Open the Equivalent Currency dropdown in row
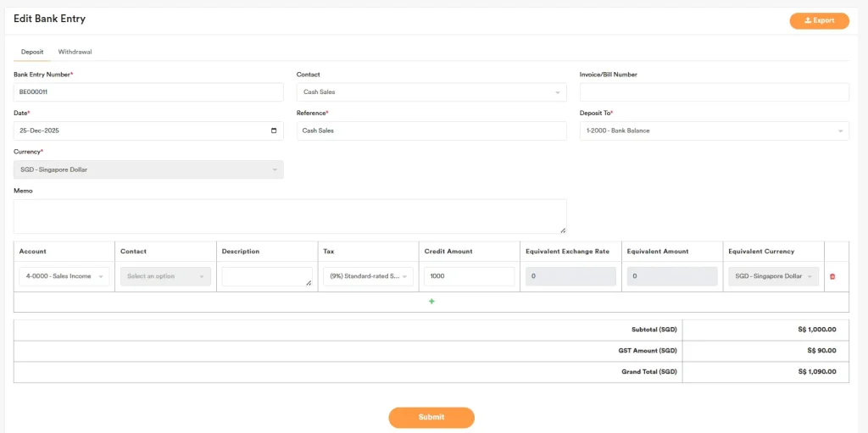This screenshot has height=433, width=868. pyautogui.click(x=773, y=276)
